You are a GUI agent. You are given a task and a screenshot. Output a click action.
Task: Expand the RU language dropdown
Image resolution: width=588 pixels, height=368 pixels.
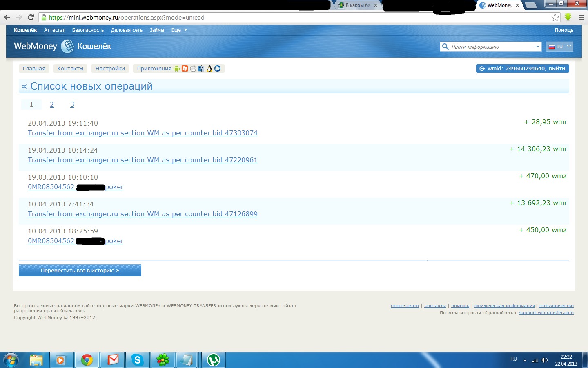[560, 47]
